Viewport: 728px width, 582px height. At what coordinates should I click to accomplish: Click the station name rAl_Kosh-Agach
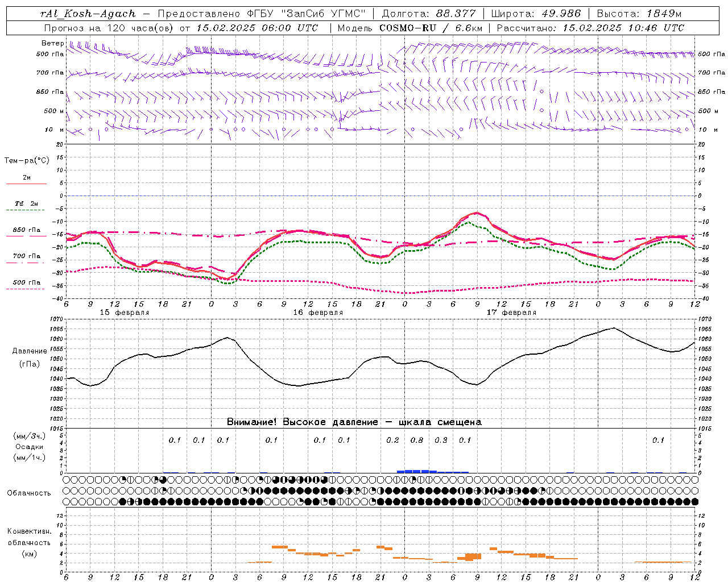pos(88,14)
